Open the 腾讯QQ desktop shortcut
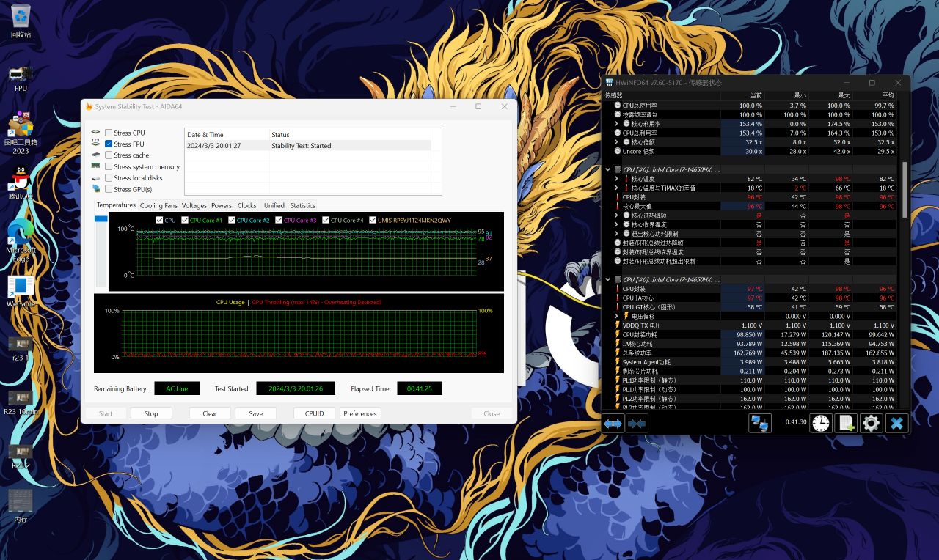The width and height of the screenshot is (939, 560). point(21,183)
